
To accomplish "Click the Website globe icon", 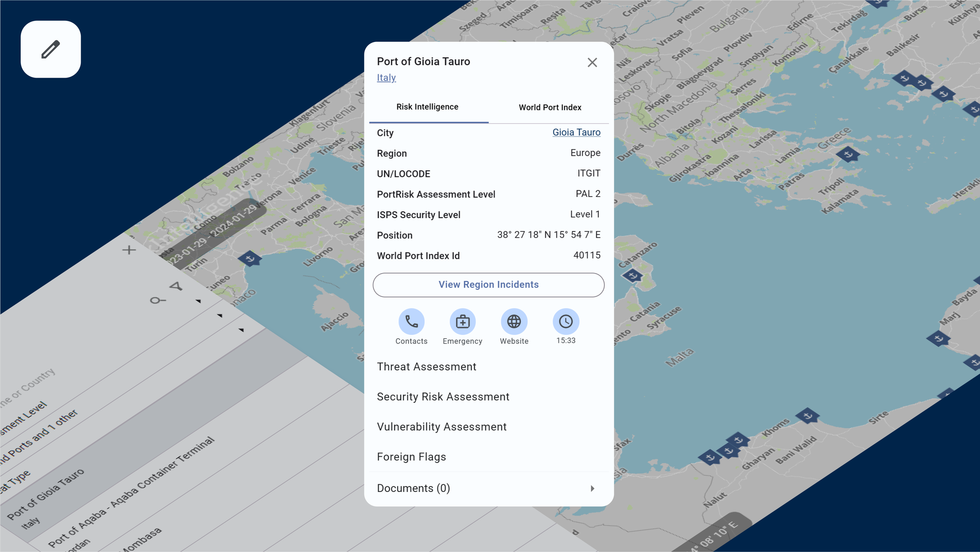I will 514,322.
